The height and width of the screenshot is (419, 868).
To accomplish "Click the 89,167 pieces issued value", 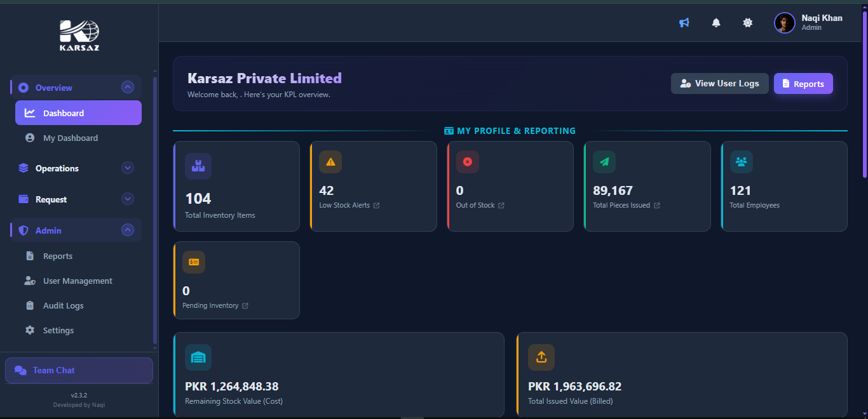I will pos(613,190).
